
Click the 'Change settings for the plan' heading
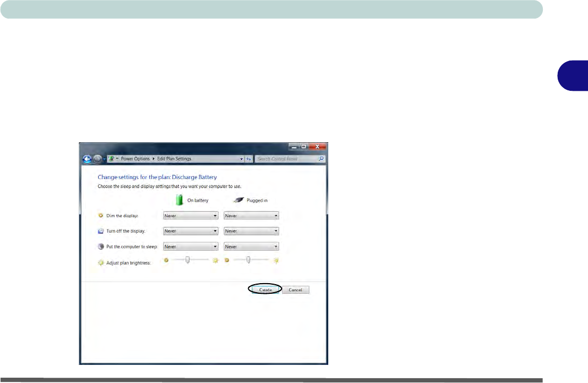[157, 177]
